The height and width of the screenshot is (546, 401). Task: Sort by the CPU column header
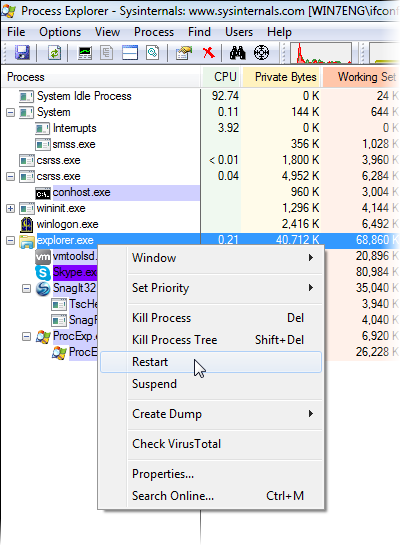click(221, 77)
